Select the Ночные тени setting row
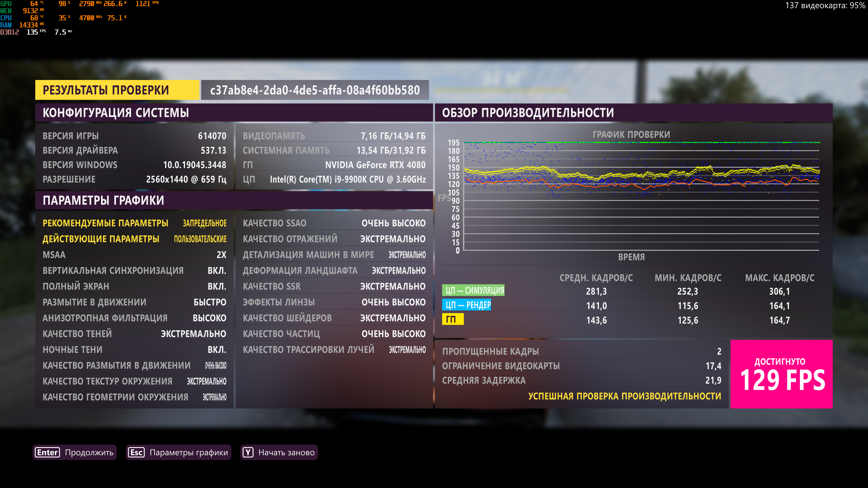The height and width of the screenshot is (488, 868). click(134, 350)
